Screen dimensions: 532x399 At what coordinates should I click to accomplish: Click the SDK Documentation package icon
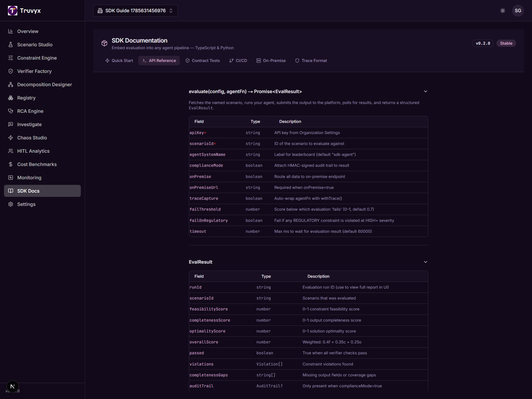(x=104, y=43)
